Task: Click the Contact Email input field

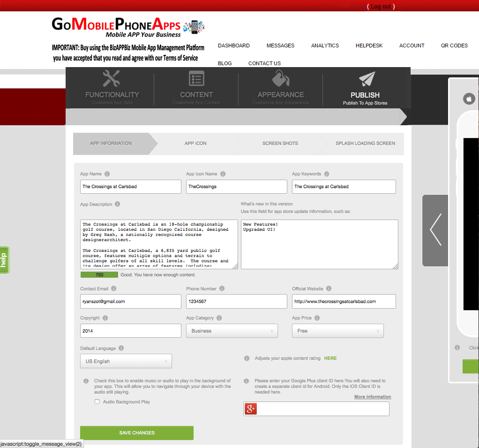Action: click(x=130, y=301)
